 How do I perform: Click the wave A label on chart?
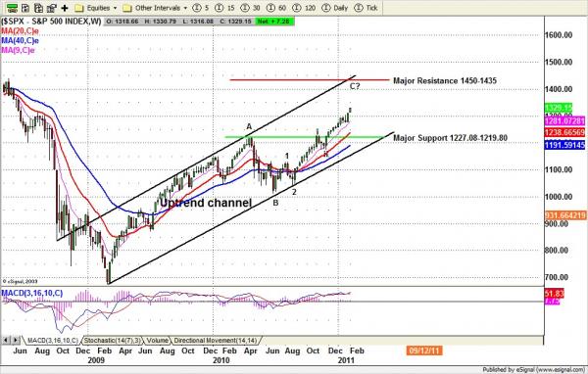pyautogui.click(x=249, y=126)
